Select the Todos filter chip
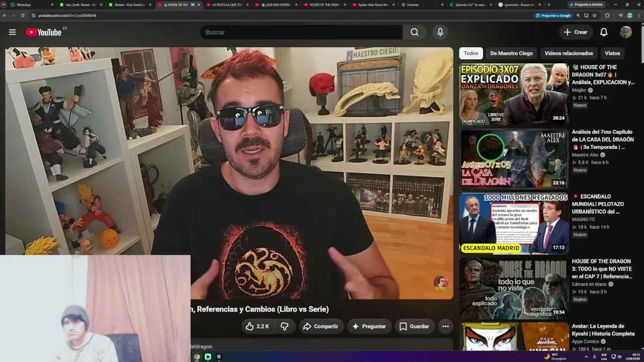This screenshot has width=644, height=362. click(x=471, y=53)
